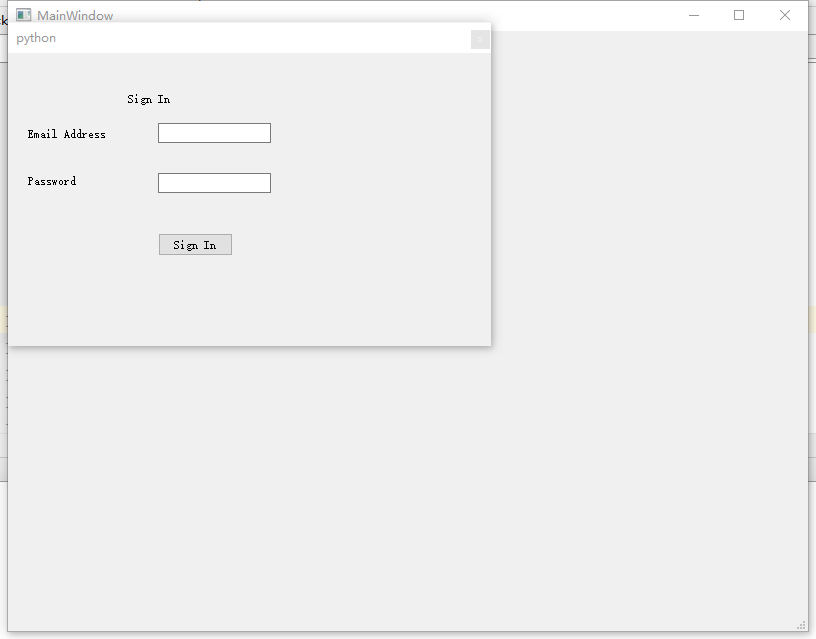Click the Email Address input field
Screen dimensions: 816x639
coord(214,133)
